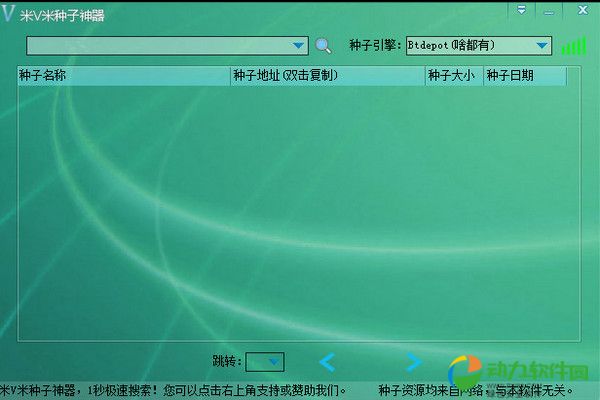
Task: Go to previous page with left arrow
Action: click(x=327, y=362)
